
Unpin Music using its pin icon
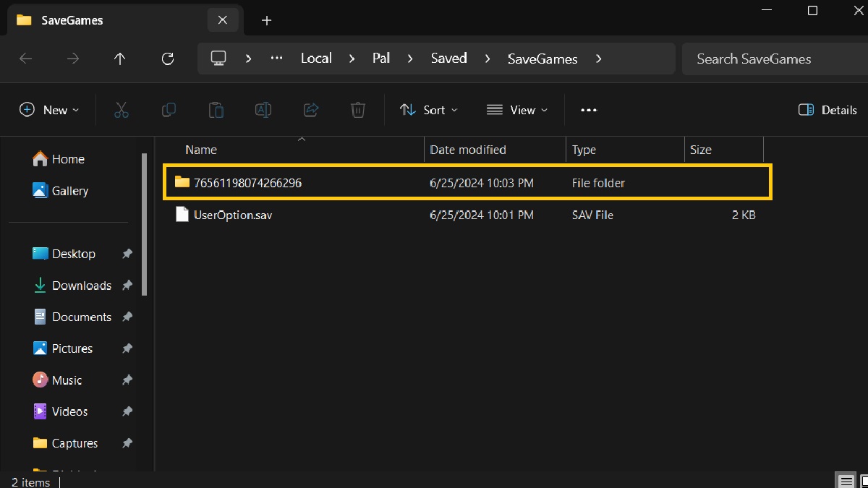pyautogui.click(x=127, y=380)
